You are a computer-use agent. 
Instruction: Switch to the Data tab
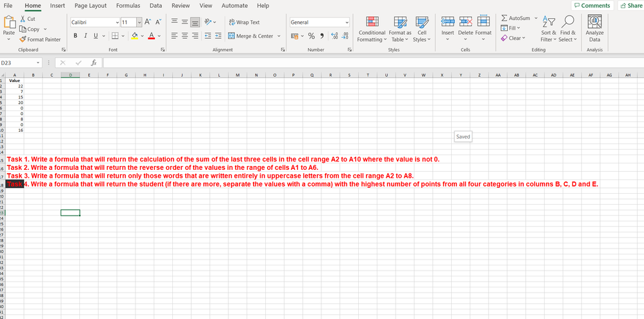(x=156, y=5)
